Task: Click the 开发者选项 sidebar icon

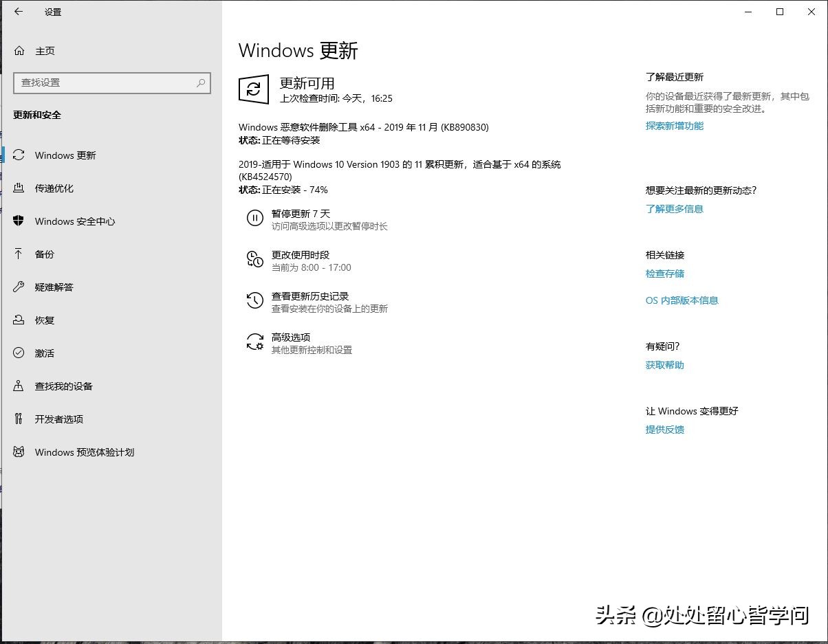Action: click(x=19, y=419)
